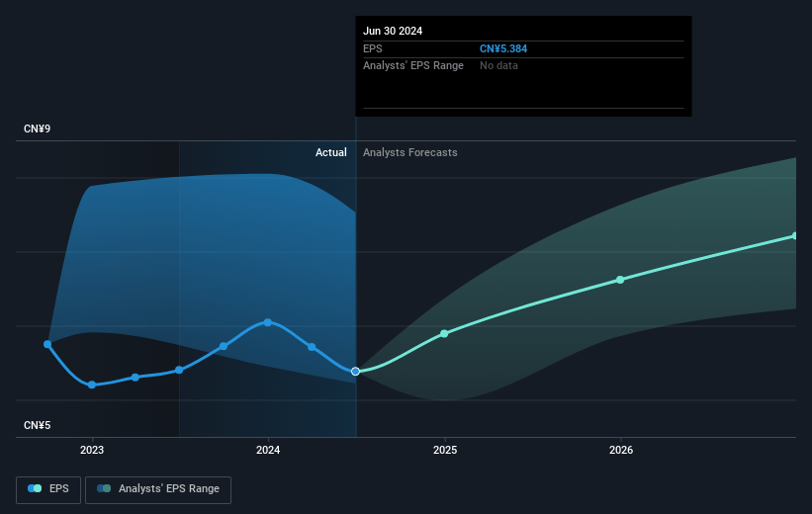This screenshot has height=514, width=812.
Task: Click the No data text in tooltip
Action: (498, 66)
